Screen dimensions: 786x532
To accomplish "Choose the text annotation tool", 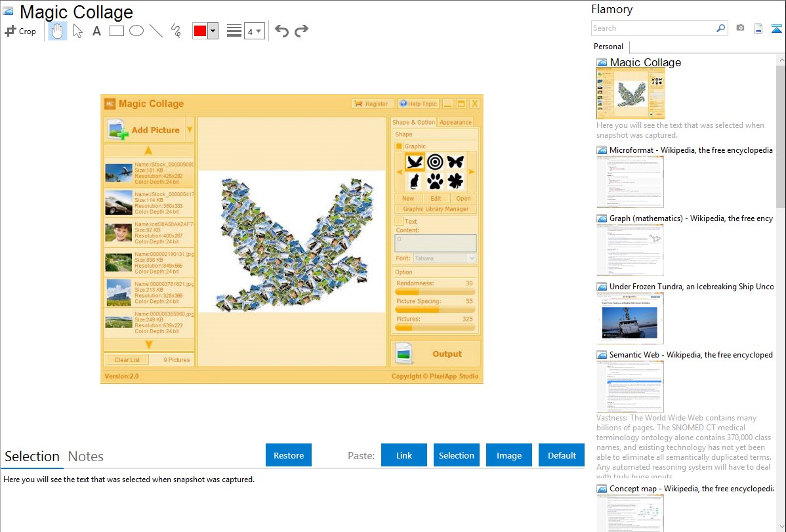I will 96,31.
